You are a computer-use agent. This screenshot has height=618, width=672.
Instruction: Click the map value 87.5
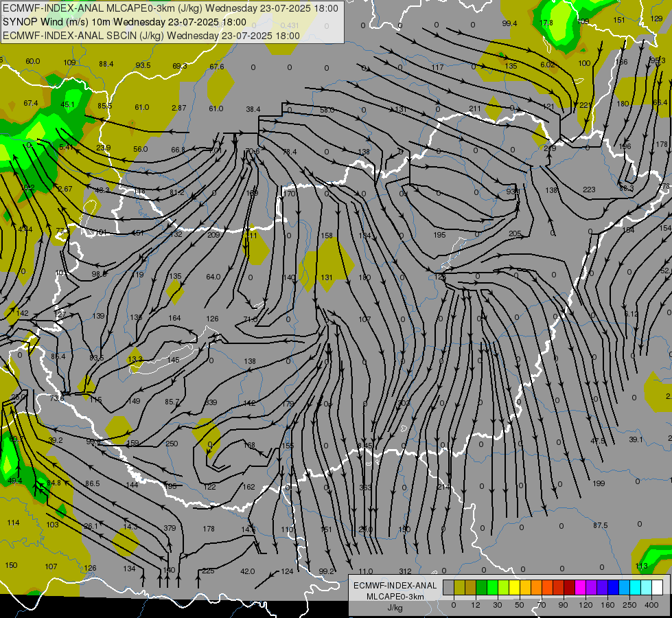(601, 525)
